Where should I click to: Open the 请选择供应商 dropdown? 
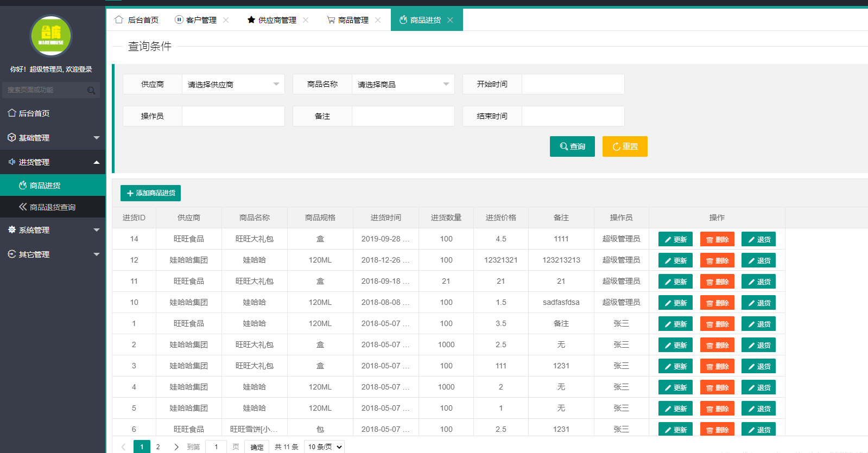point(233,84)
